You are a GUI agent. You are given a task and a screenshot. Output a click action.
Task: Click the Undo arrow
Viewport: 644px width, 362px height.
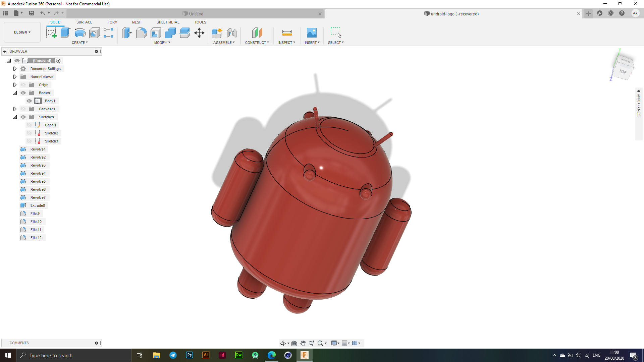pos(43,13)
